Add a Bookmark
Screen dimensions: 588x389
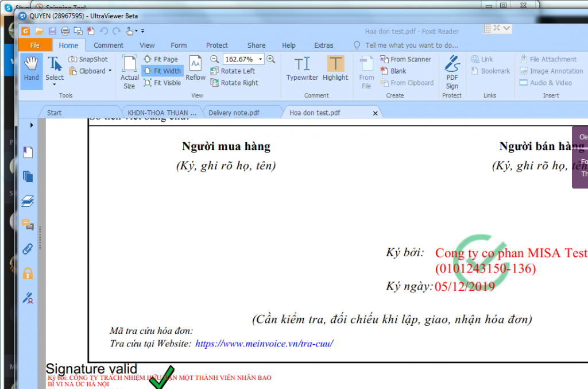tap(490, 71)
